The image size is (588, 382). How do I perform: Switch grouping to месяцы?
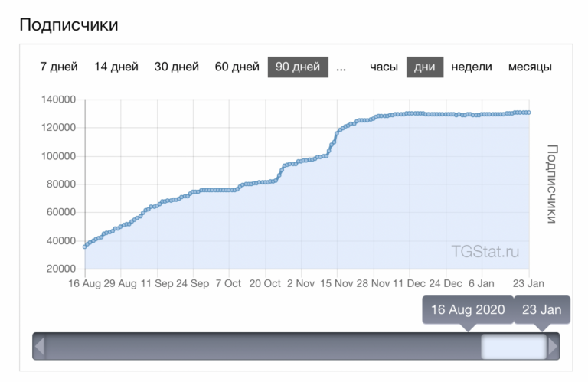click(x=530, y=67)
